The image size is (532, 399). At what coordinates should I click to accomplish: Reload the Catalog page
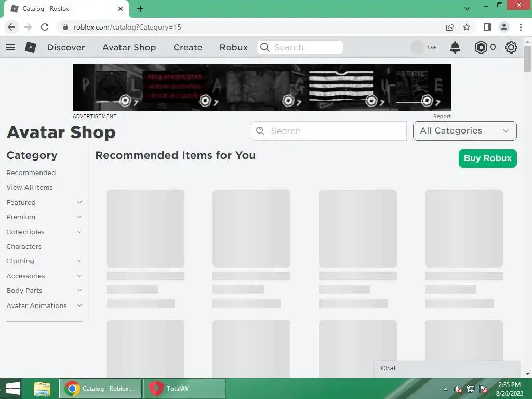point(45,27)
